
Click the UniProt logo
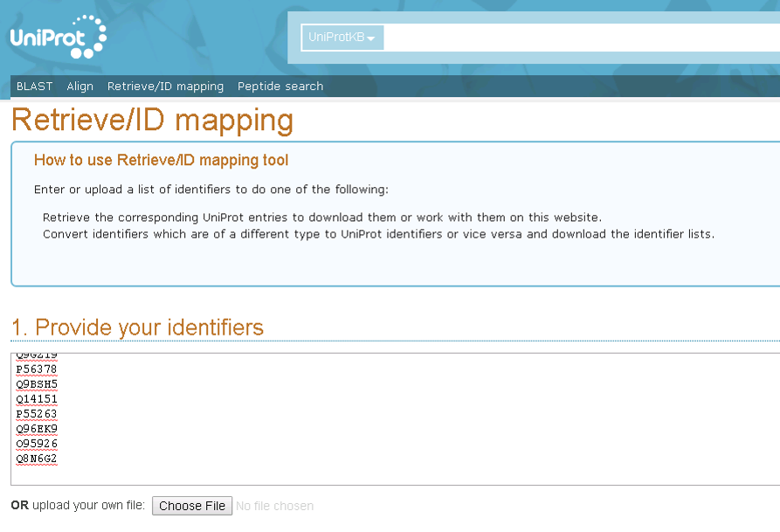tap(59, 37)
